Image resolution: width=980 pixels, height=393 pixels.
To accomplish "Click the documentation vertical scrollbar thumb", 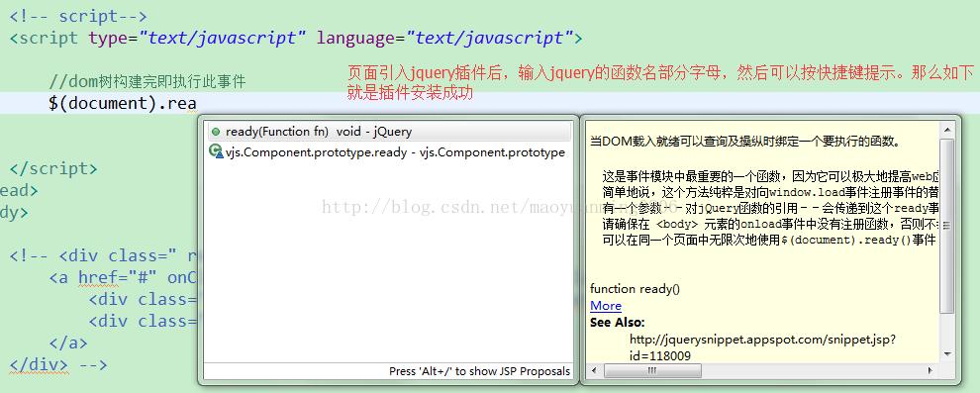I will [x=947, y=226].
